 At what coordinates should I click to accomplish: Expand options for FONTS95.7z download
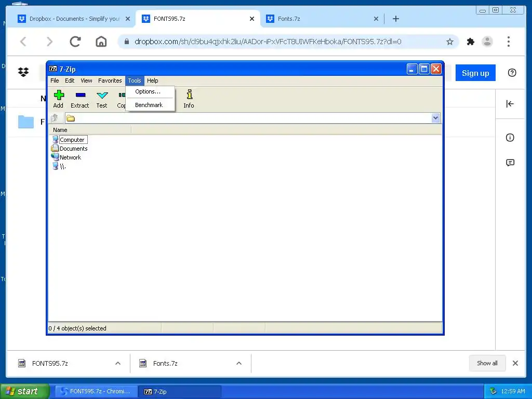click(118, 363)
